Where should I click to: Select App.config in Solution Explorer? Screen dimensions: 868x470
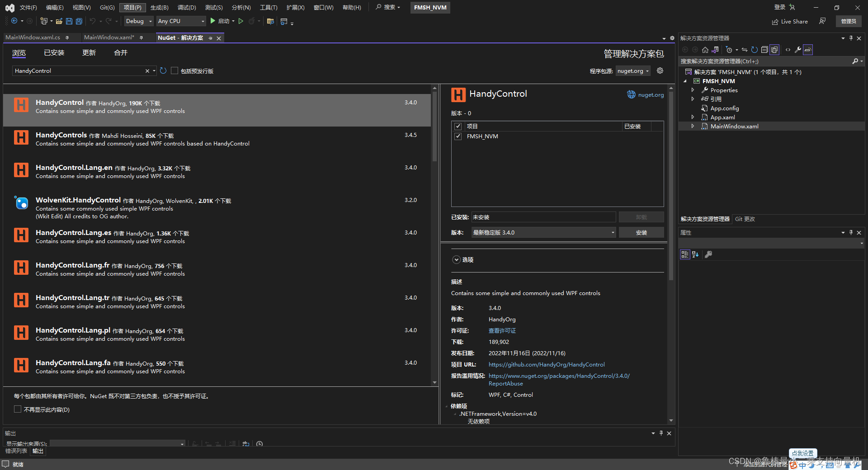click(x=724, y=108)
